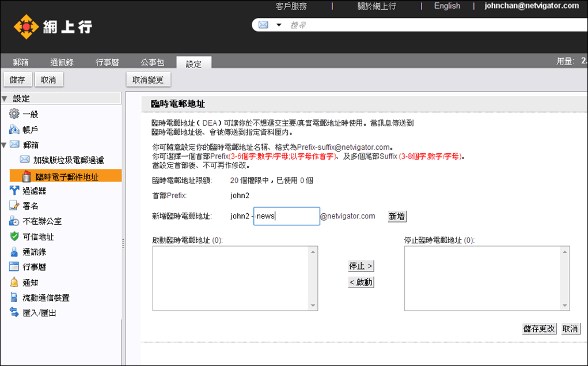Screen dimensions: 588x366
Task: Open 匯入/匯出 text in sidebar
Action: coord(40,313)
